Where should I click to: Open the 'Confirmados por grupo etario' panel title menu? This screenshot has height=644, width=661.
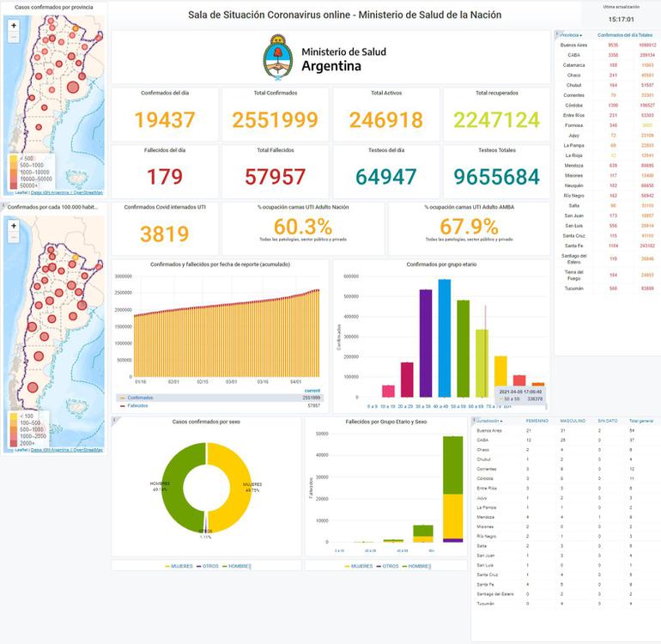pos(440,264)
